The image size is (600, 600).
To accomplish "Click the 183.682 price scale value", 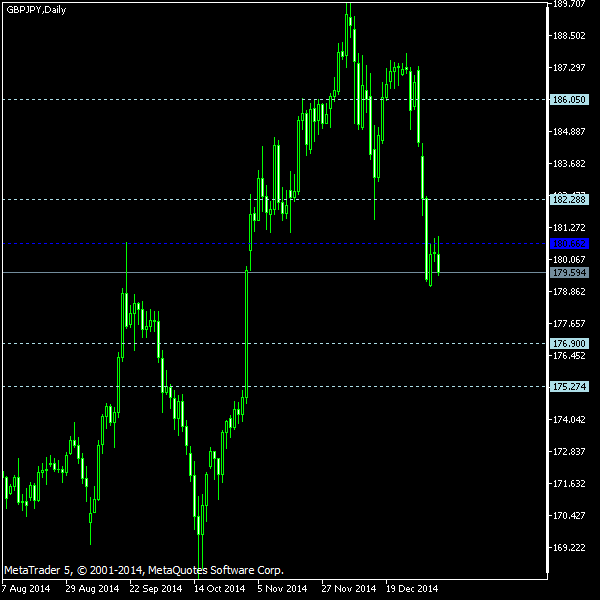I will pyautogui.click(x=569, y=164).
